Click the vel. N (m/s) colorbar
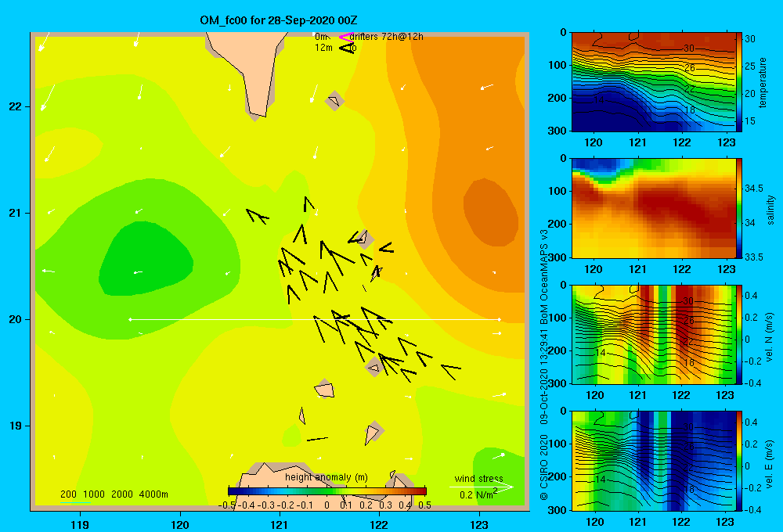Image resolution: width=783 pixels, height=532 pixels. pyautogui.click(x=739, y=334)
